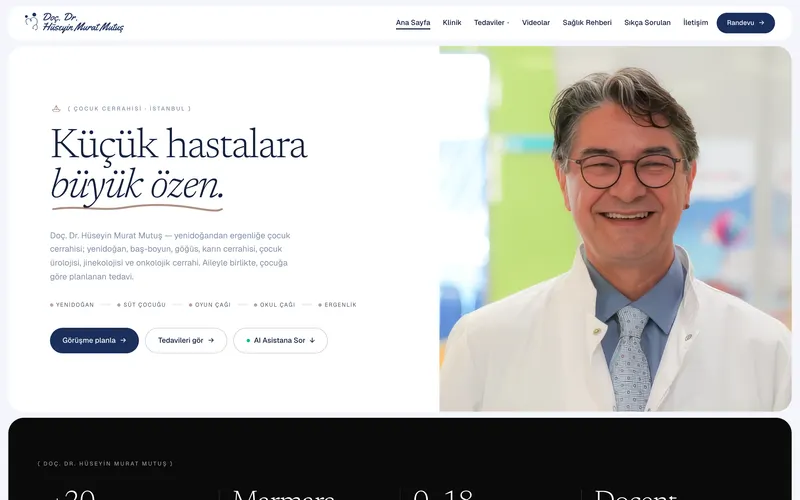Open the Ana Sayfa menu item
This screenshot has height=500, width=800.
coord(413,23)
